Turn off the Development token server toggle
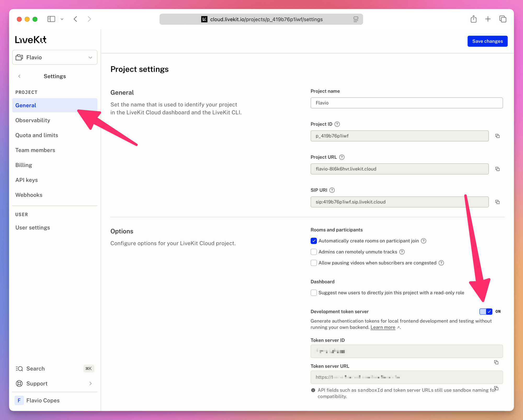The width and height of the screenshot is (523, 420). point(486,311)
